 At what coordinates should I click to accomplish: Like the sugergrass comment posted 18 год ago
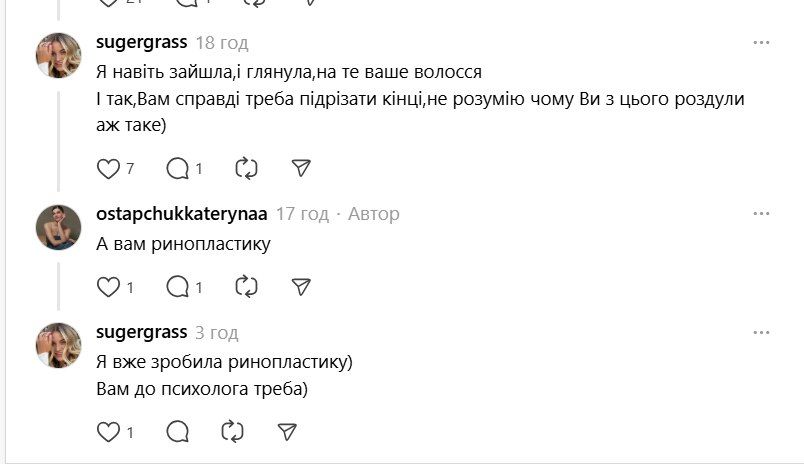[x=108, y=169]
